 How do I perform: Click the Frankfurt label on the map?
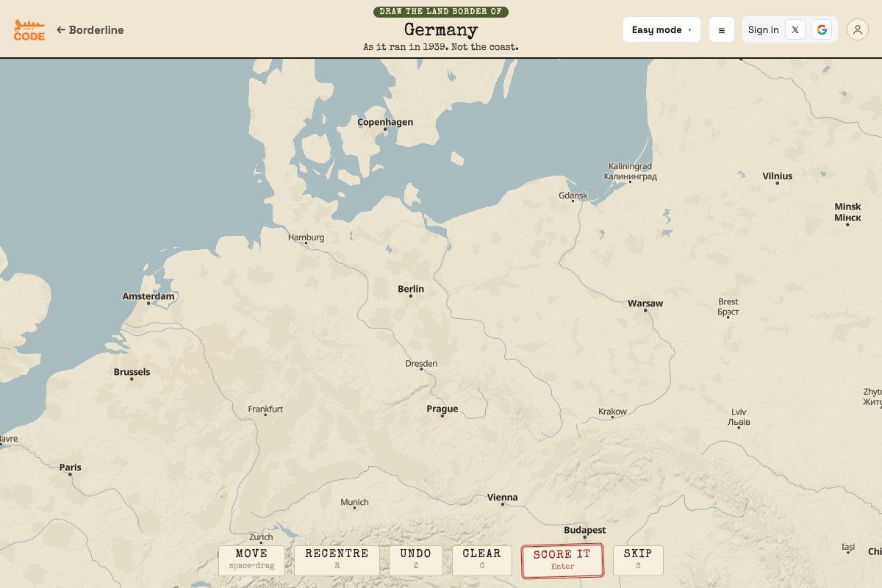265,409
